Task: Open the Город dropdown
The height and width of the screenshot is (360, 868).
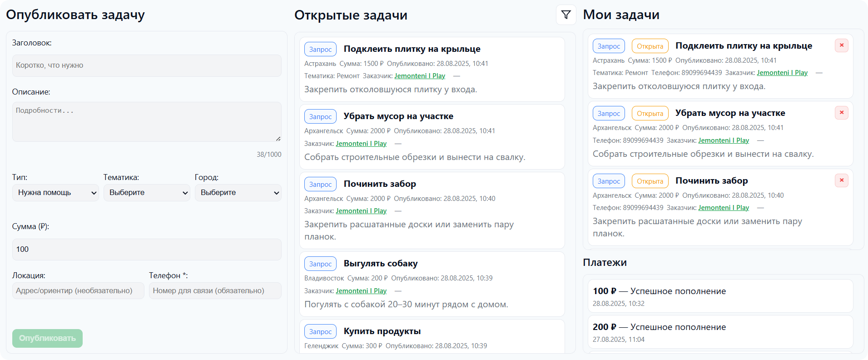Action: click(x=238, y=193)
